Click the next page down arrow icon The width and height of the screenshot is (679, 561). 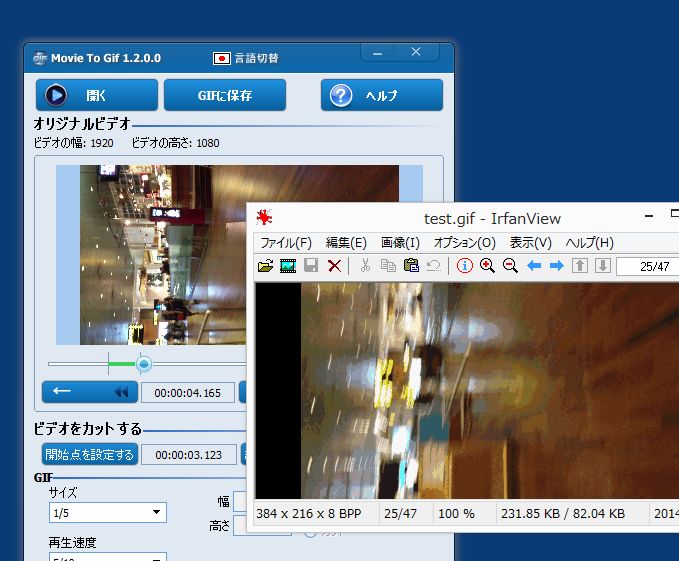(x=602, y=265)
